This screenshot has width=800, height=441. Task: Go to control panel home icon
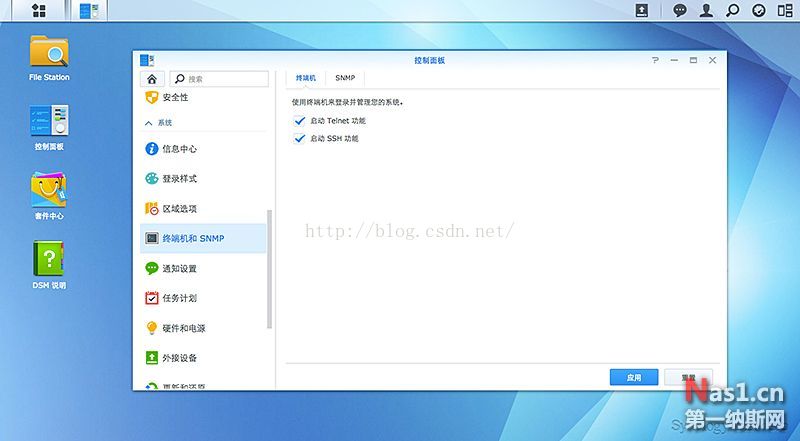(x=151, y=78)
